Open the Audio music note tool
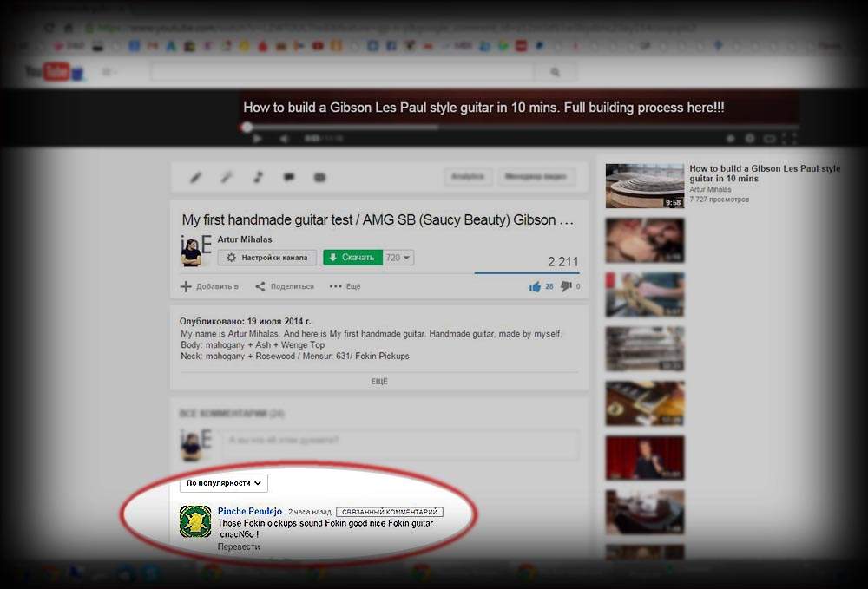Viewport: 868px width, 589px height. pos(258,178)
